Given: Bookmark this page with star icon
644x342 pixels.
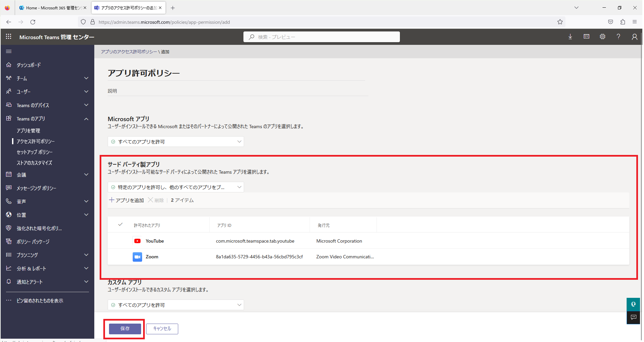Looking at the screenshot, I should tap(560, 22).
